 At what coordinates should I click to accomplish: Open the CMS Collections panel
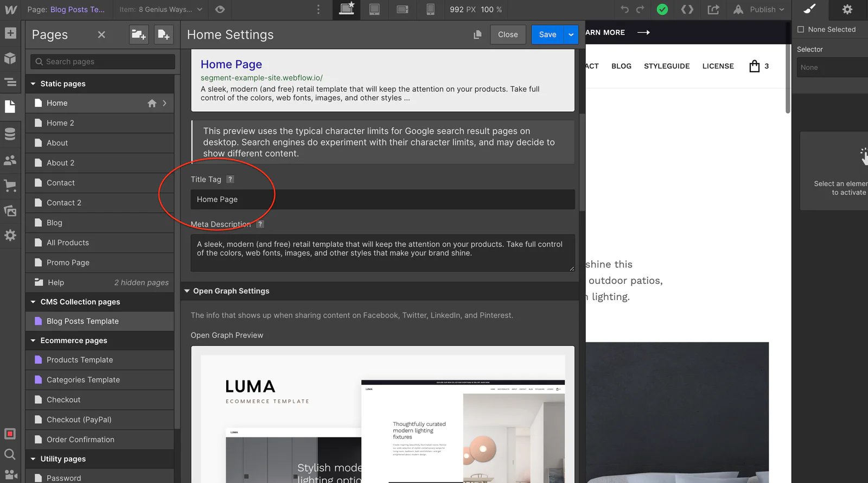(10, 134)
